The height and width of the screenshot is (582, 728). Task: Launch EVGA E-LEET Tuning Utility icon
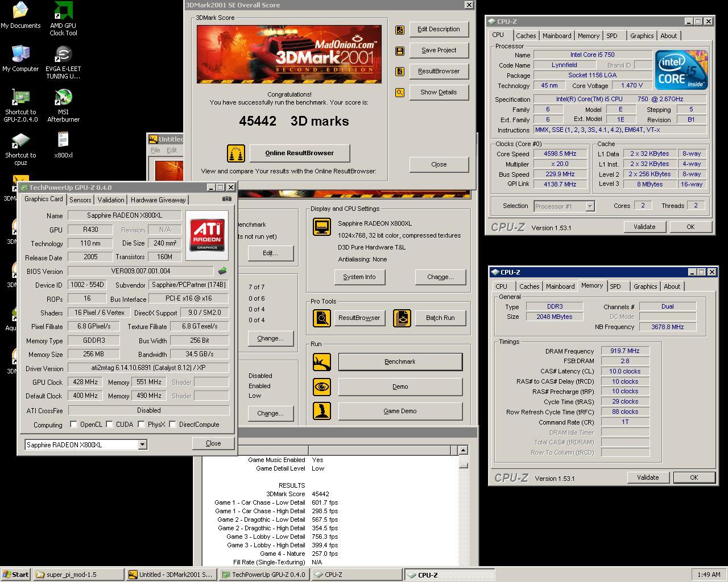(x=63, y=63)
